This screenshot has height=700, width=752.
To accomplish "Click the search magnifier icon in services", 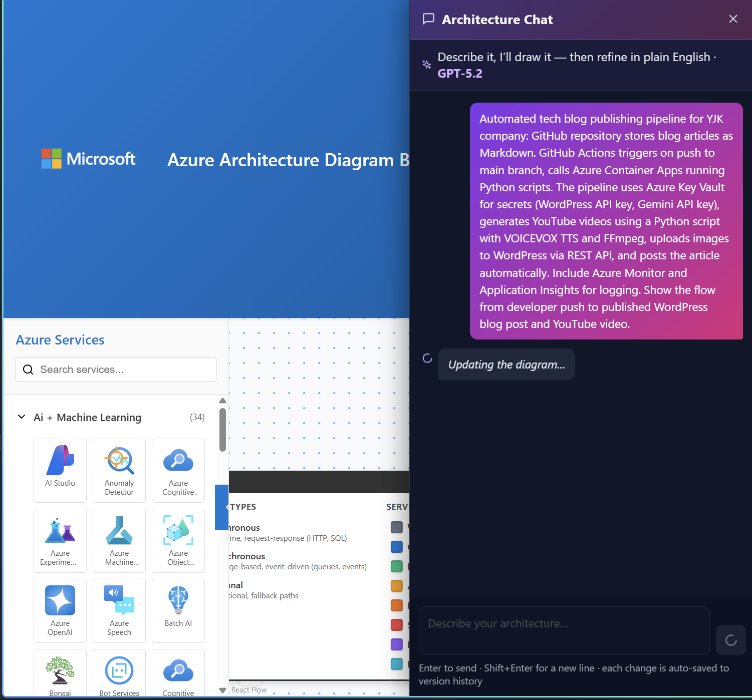I will pyautogui.click(x=28, y=370).
